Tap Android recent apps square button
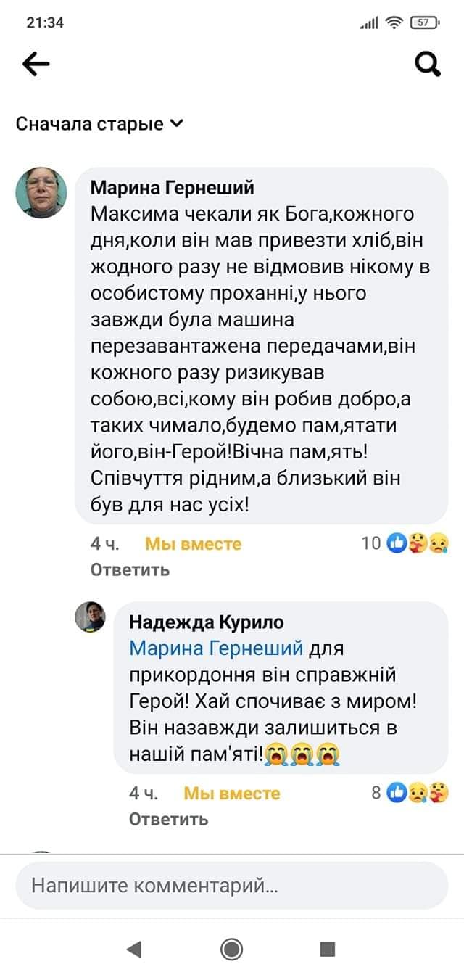 328,949
